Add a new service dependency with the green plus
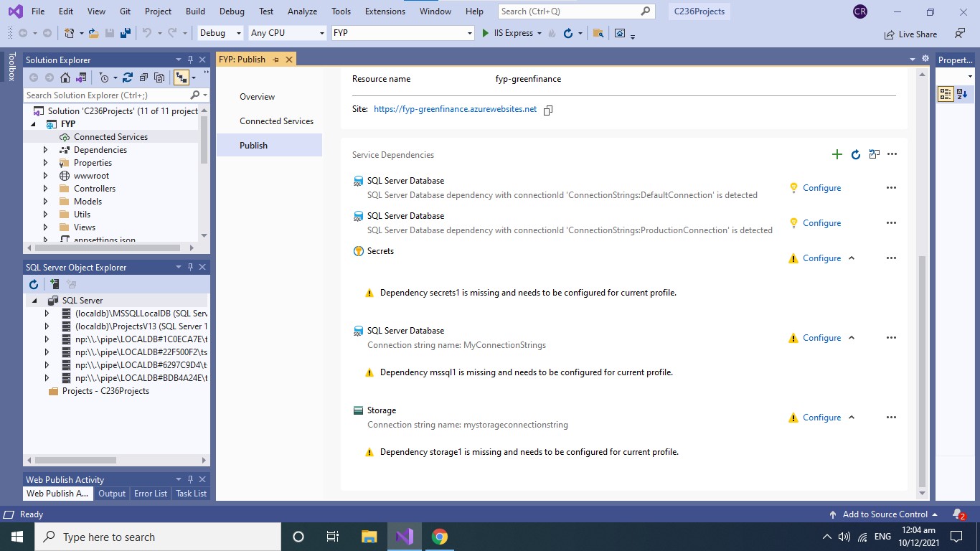Image resolution: width=980 pixels, height=551 pixels. pyautogui.click(x=837, y=154)
